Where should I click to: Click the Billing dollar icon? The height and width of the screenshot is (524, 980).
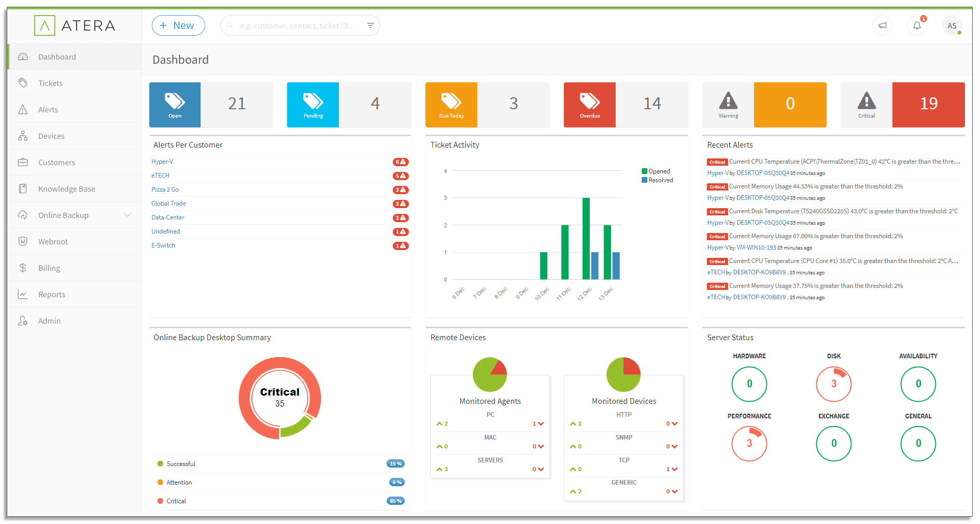[x=23, y=268]
